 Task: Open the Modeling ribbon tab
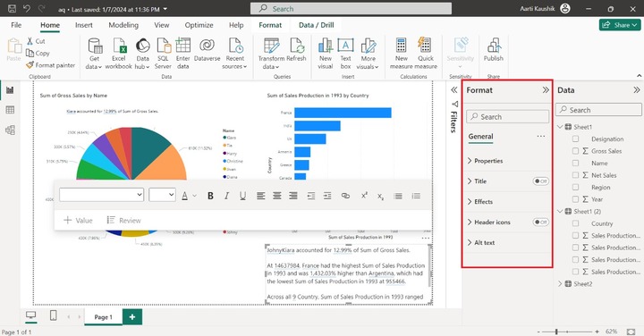123,25
